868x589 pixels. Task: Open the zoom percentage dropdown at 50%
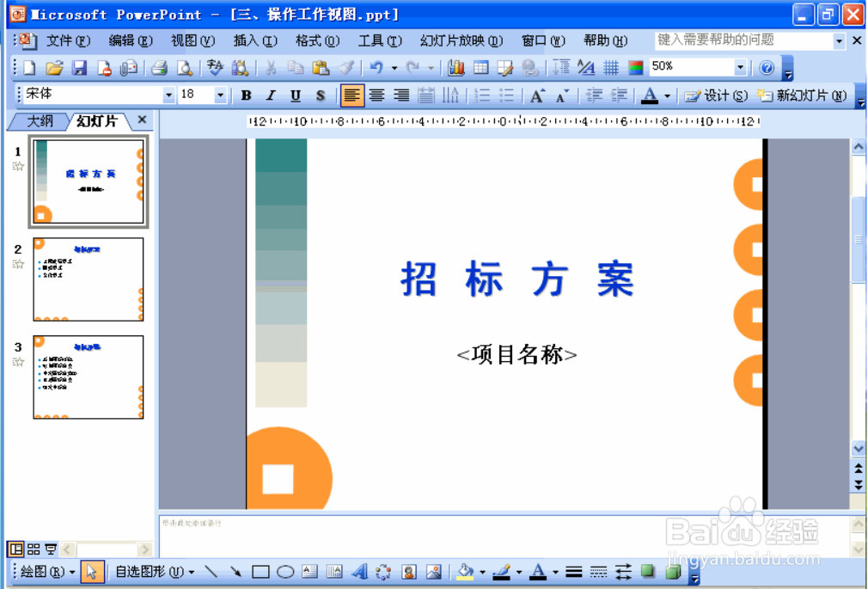tap(740, 68)
